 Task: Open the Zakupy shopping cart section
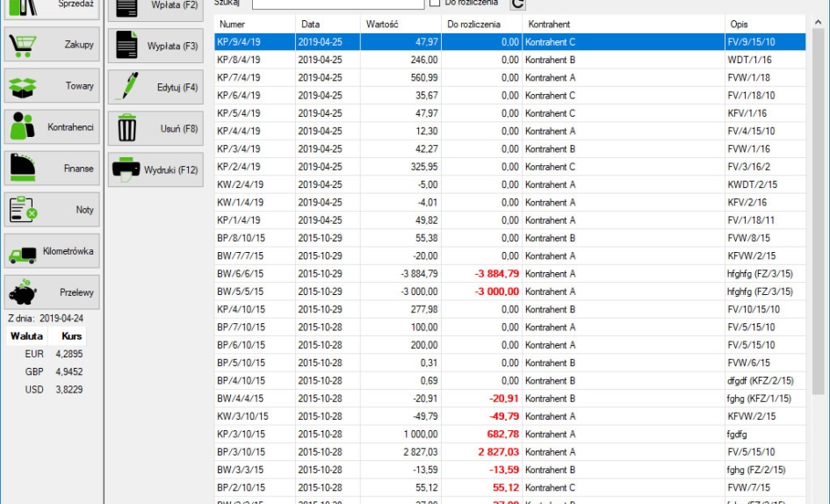click(x=52, y=45)
